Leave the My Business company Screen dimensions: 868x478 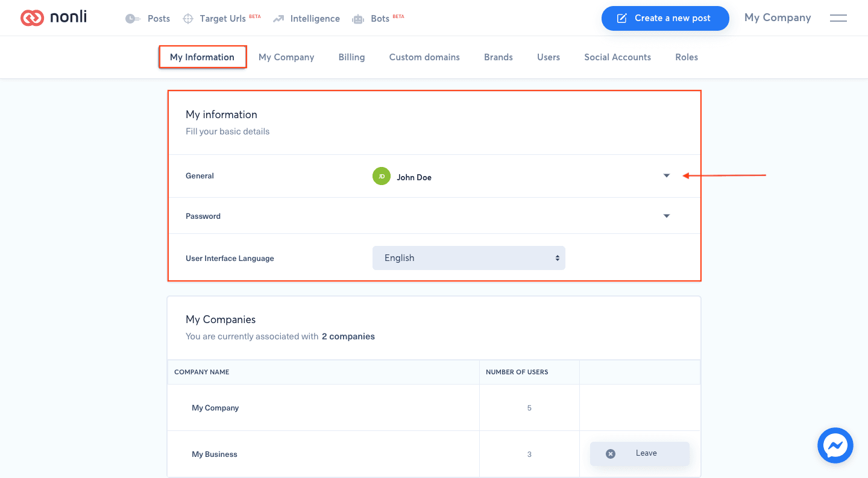pyautogui.click(x=640, y=453)
